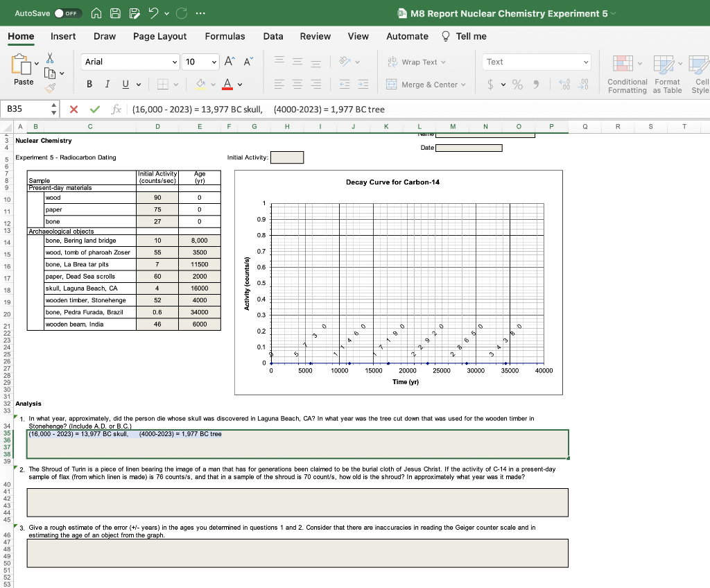Cancel the formula bar entry with X
The width and height of the screenshot is (710, 588).
(x=74, y=109)
